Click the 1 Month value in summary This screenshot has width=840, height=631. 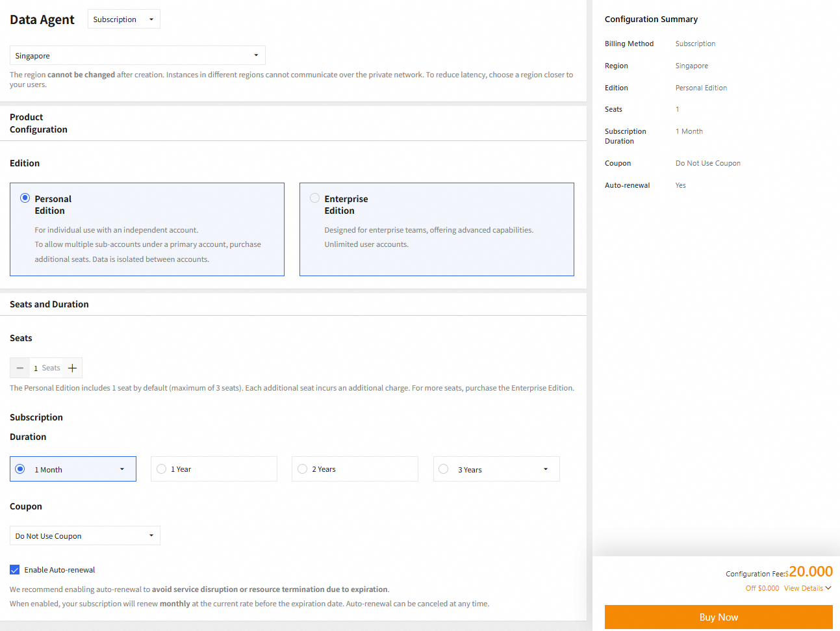click(x=689, y=131)
